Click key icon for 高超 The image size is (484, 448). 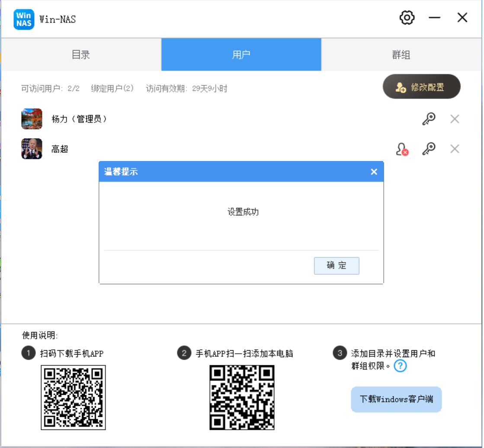[429, 149]
